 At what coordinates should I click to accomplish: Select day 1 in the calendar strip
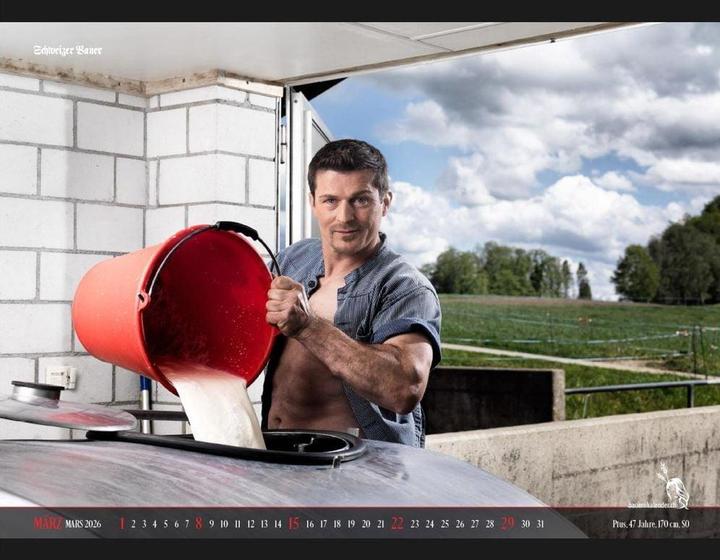pyautogui.click(x=122, y=523)
